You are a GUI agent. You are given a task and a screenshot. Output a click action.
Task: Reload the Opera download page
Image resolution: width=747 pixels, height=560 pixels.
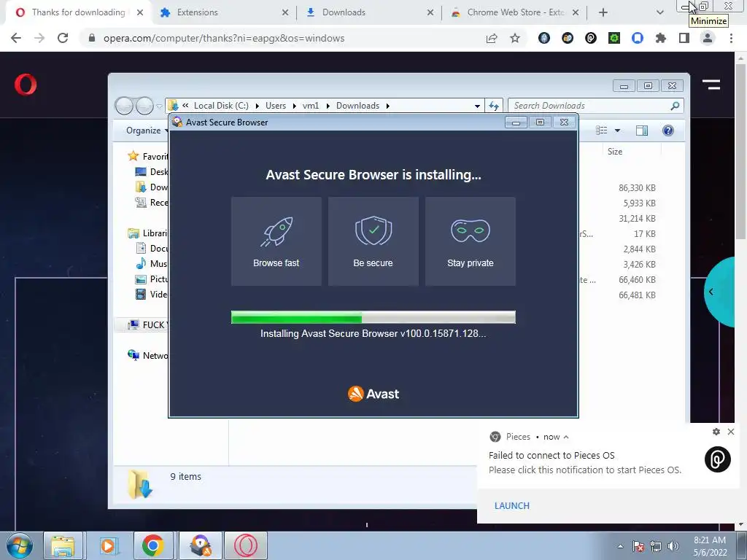pos(63,38)
